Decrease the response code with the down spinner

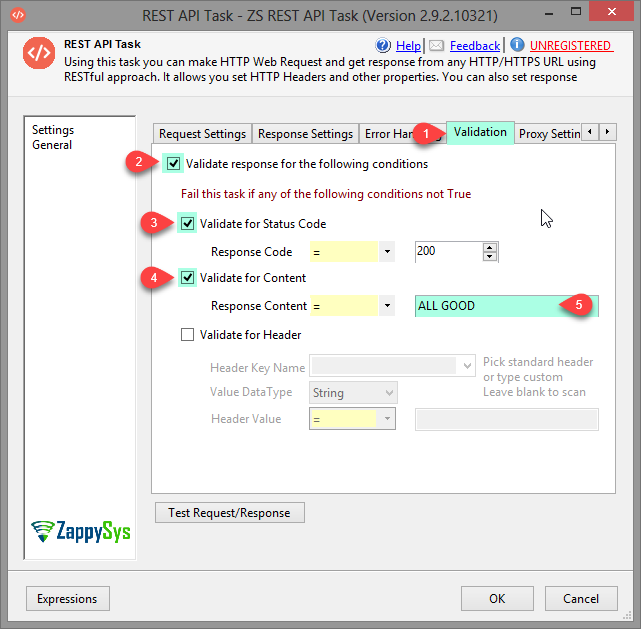coord(490,257)
